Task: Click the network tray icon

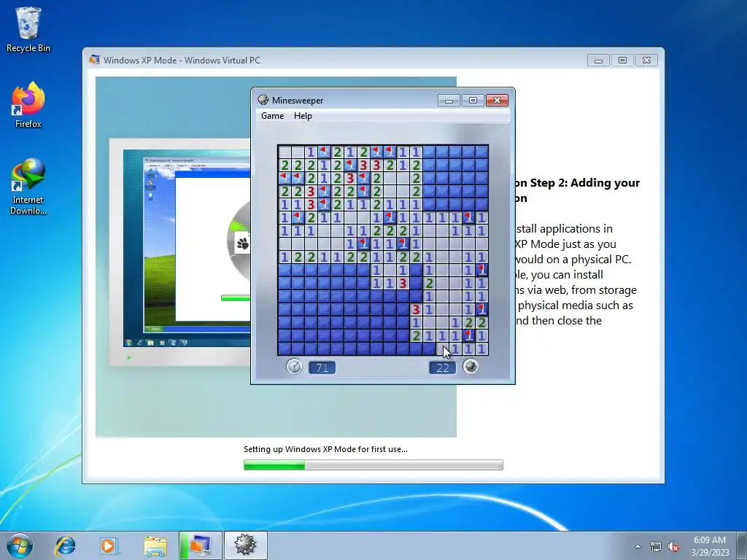Action: 656,547
